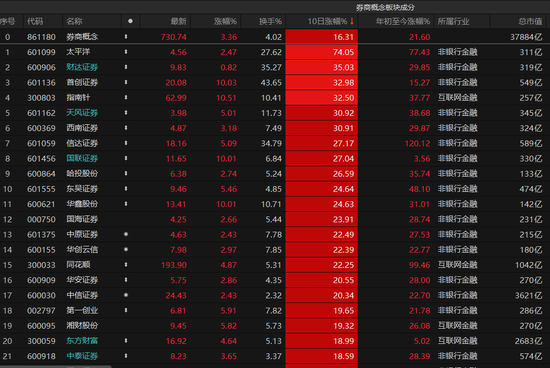This screenshot has width=550, height=368.
Task: Click the 10-day gain value 16.31
Action: [343, 37]
